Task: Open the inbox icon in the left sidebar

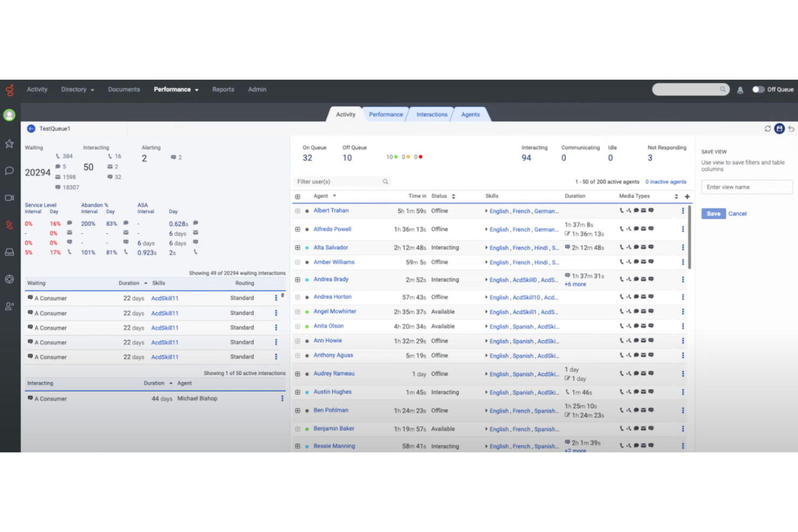Action: 9,251
